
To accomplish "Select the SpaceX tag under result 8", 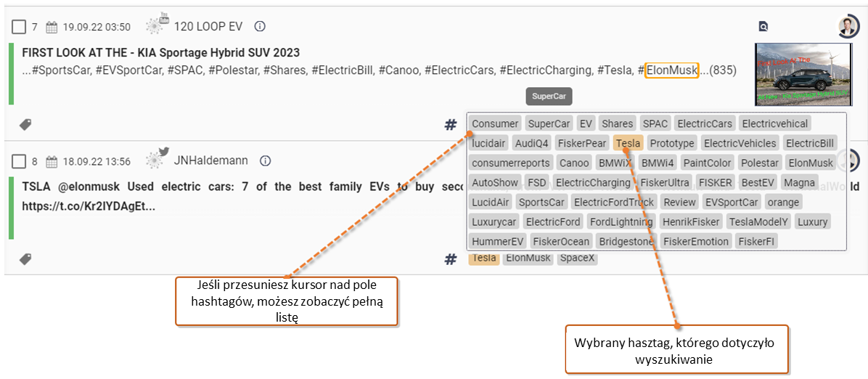I will pos(578,258).
